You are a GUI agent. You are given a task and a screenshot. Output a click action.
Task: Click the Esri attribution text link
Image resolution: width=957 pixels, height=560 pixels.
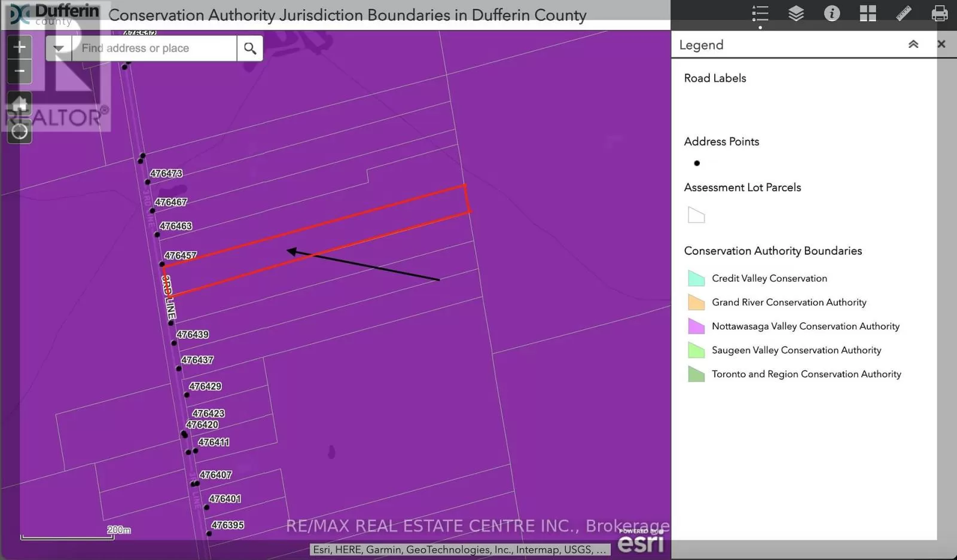tap(459, 550)
